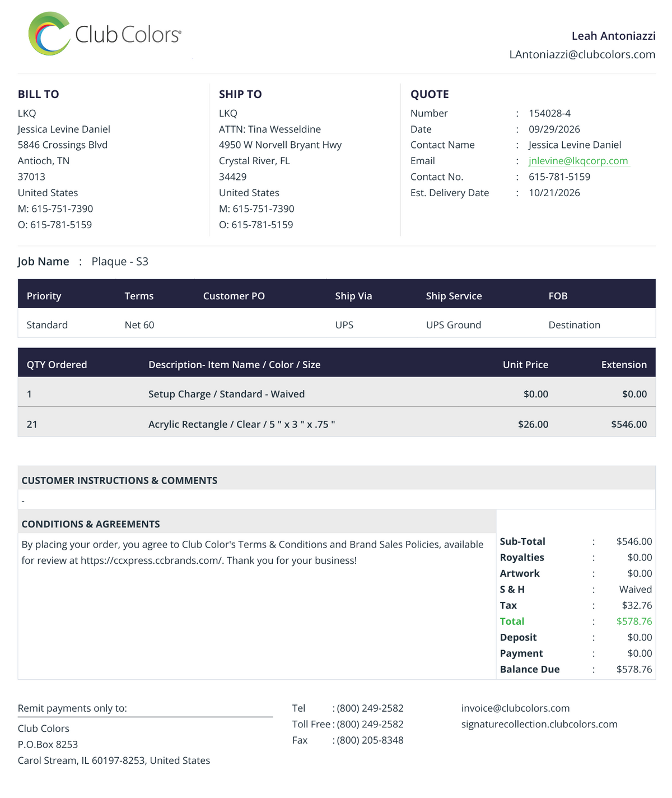Screen dimensions: 672x798
Task: Open the jnlevine@lkqcorp.com email link
Action: coord(578,161)
